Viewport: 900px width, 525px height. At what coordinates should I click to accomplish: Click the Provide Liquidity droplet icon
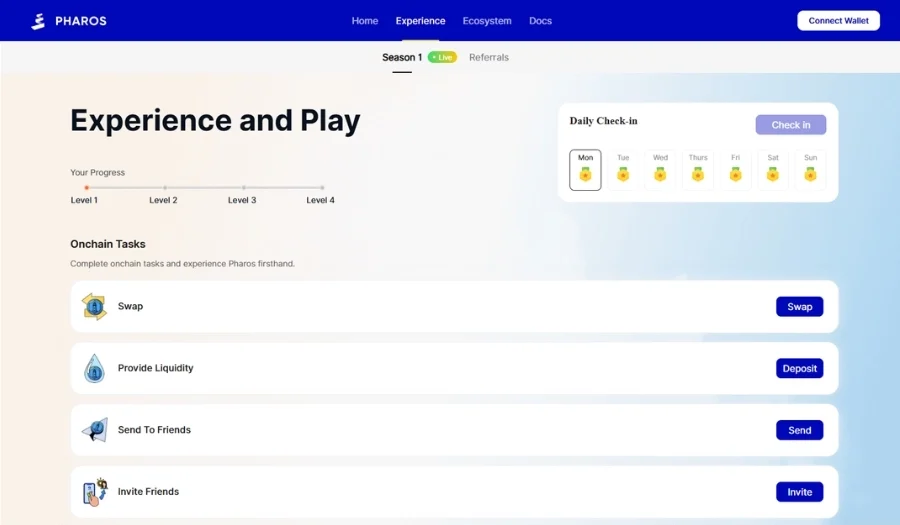[94, 368]
